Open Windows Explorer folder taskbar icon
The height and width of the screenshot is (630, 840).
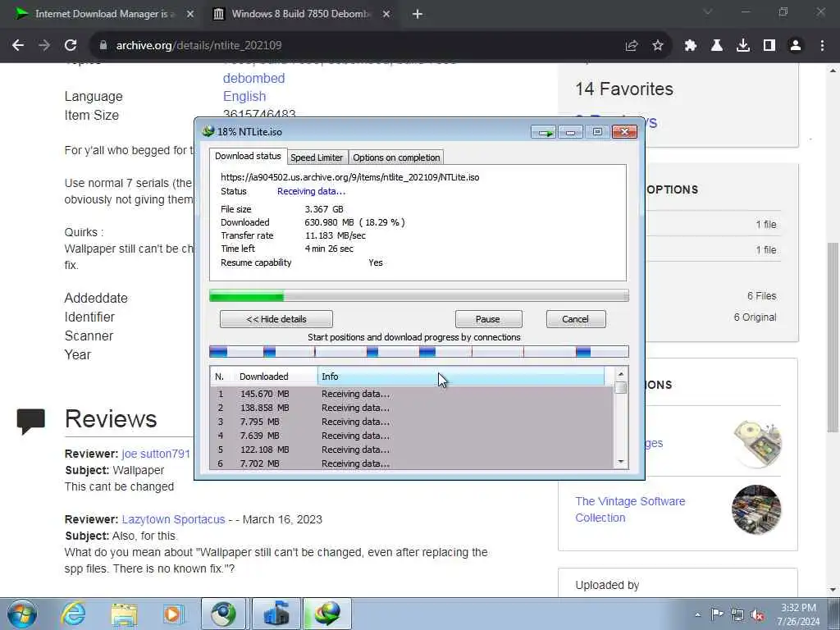125,614
